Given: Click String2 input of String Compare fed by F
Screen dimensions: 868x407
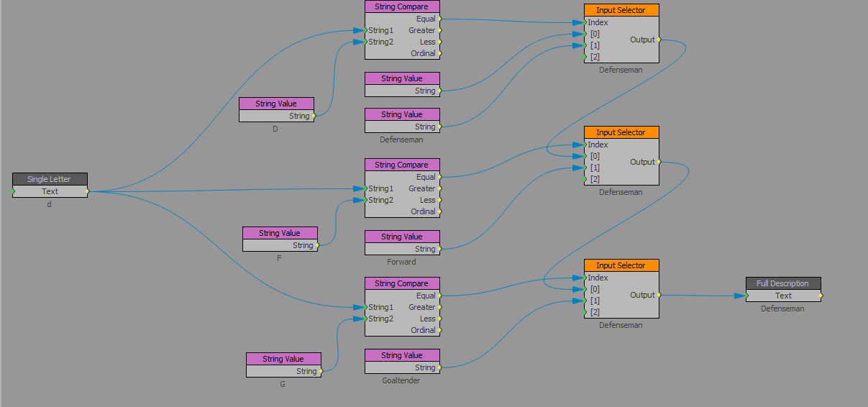Looking at the screenshot, I should [365, 200].
